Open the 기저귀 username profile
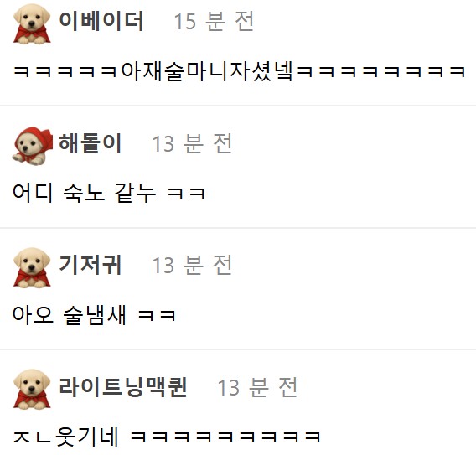The width and height of the screenshot is (476, 455). (91, 265)
